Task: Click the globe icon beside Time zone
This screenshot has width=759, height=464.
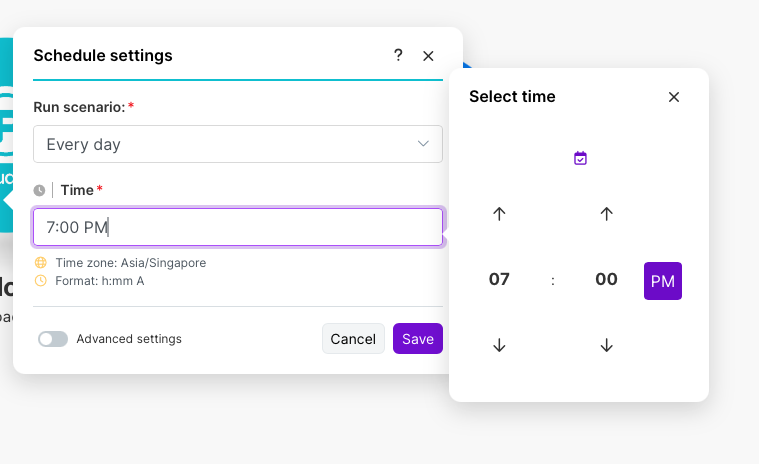Action: (x=41, y=263)
